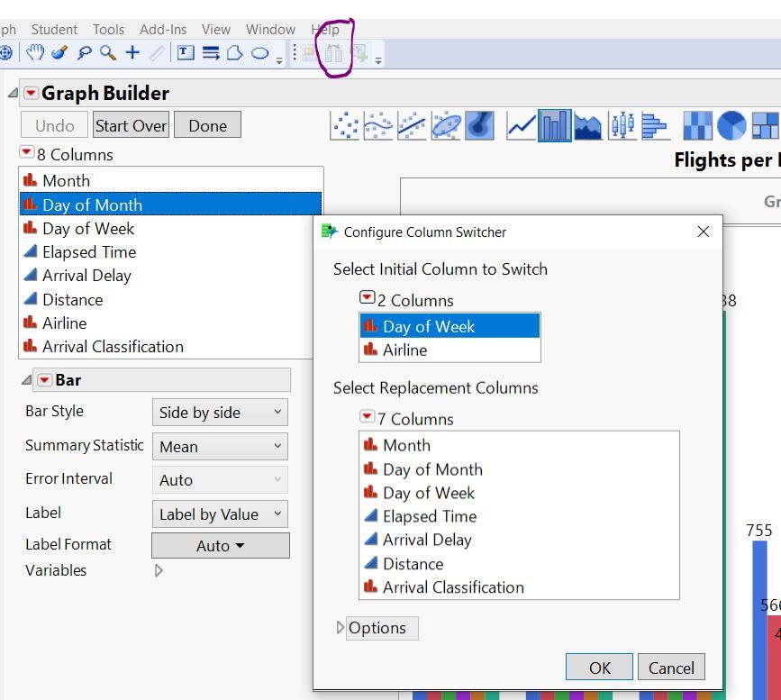Click OK in the Configure Column Switcher dialog

pos(599,667)
